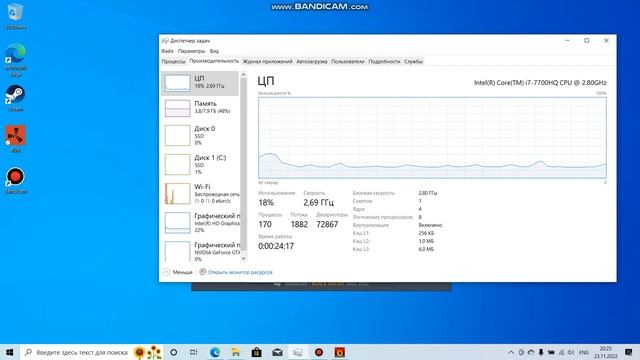The width and height of the screenshot is (640, 360).
Task: Select the Microsoft Edge desktop shortcut
Action: 16,60
